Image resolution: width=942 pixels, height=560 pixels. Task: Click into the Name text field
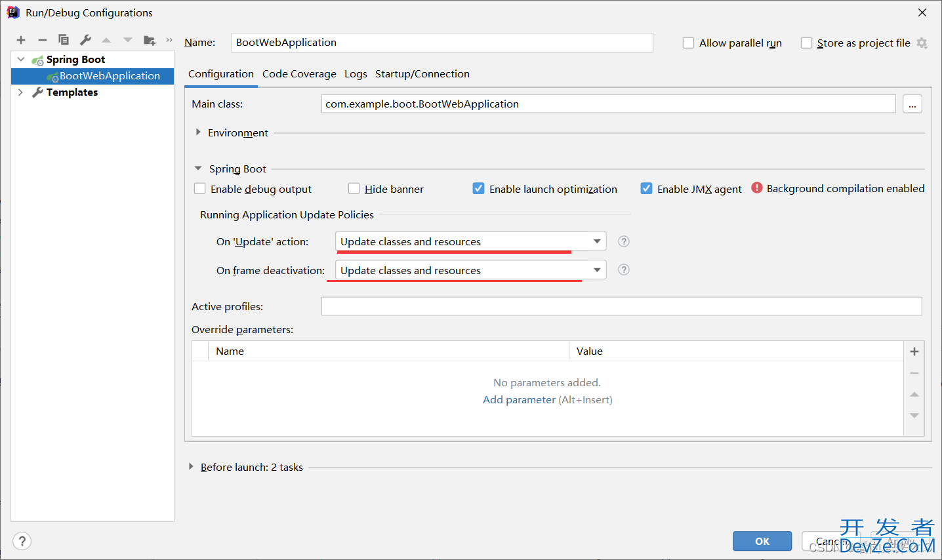coord(442,43)
